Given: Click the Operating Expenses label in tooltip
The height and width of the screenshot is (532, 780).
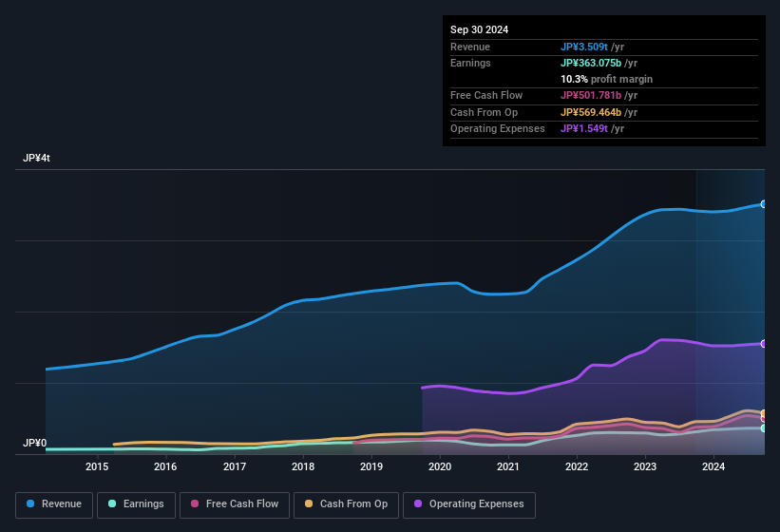Looking at the screenshot, I should click(498, 128).
